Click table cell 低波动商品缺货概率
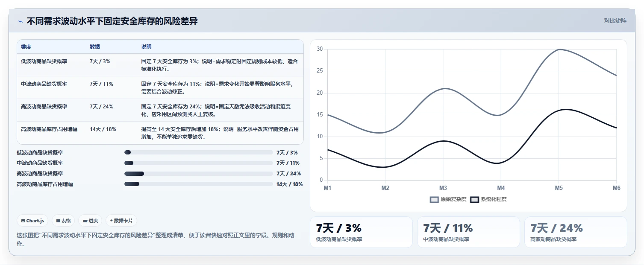644x265 pixels. click(x=44, y=61)
